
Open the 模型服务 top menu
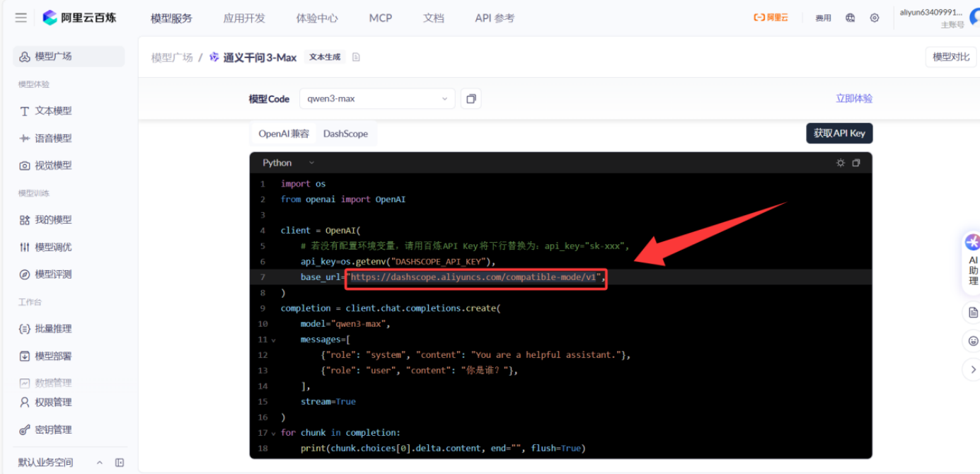pos(171,18)
